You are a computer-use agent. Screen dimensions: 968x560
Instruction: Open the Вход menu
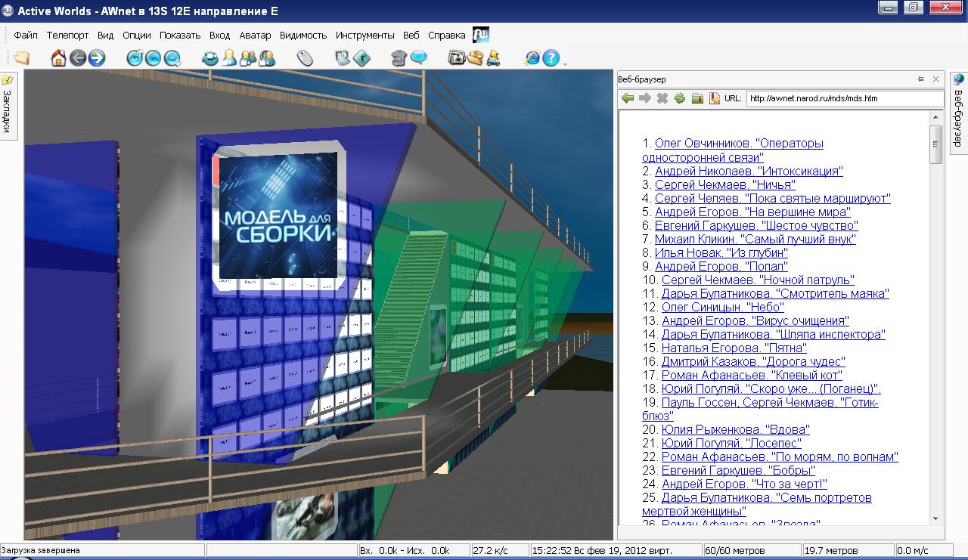click(220, 35)
